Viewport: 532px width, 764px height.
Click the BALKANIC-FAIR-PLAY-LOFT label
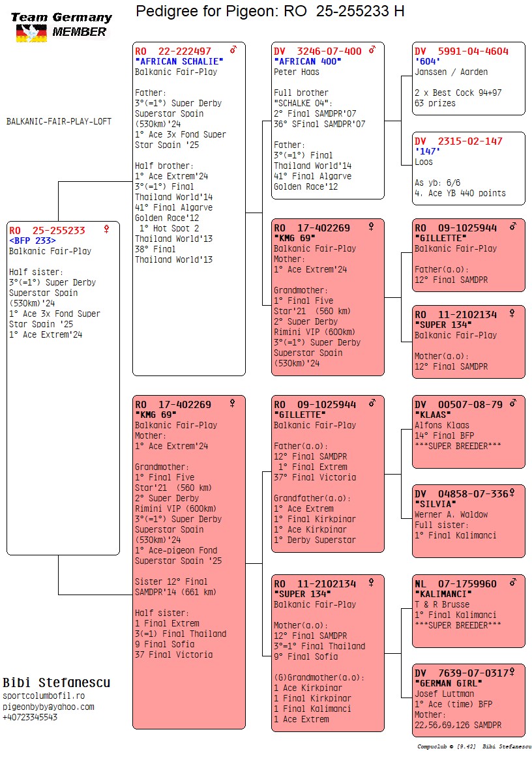(59, 121)
